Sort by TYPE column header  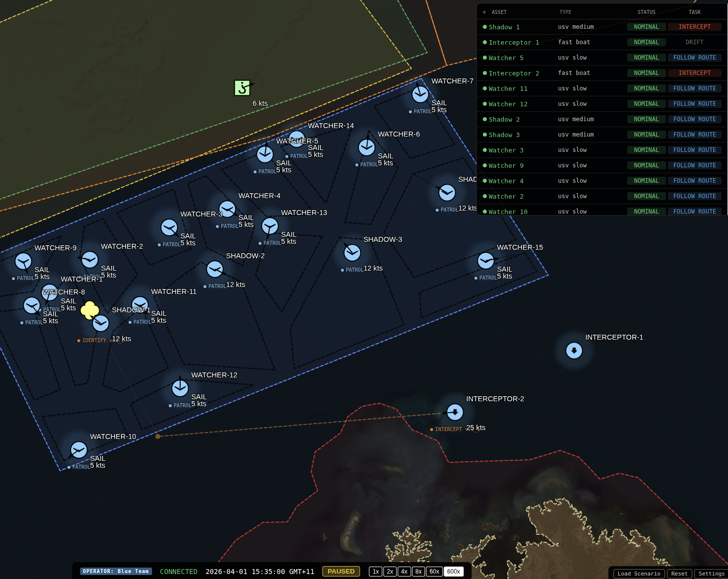565,12
